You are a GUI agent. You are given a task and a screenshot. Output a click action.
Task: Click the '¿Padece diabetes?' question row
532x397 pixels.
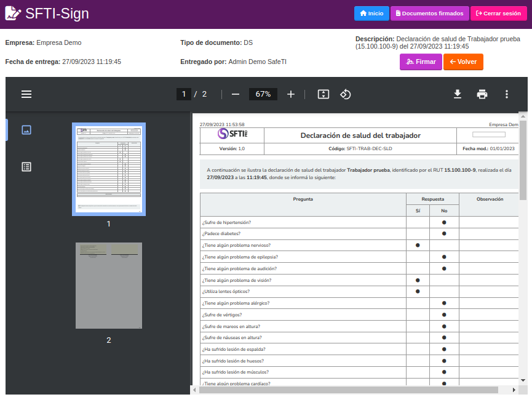point(359,234)
